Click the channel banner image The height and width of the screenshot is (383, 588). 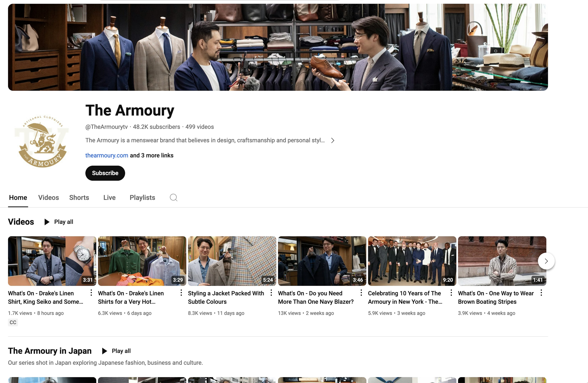click(x=278, y=47)
